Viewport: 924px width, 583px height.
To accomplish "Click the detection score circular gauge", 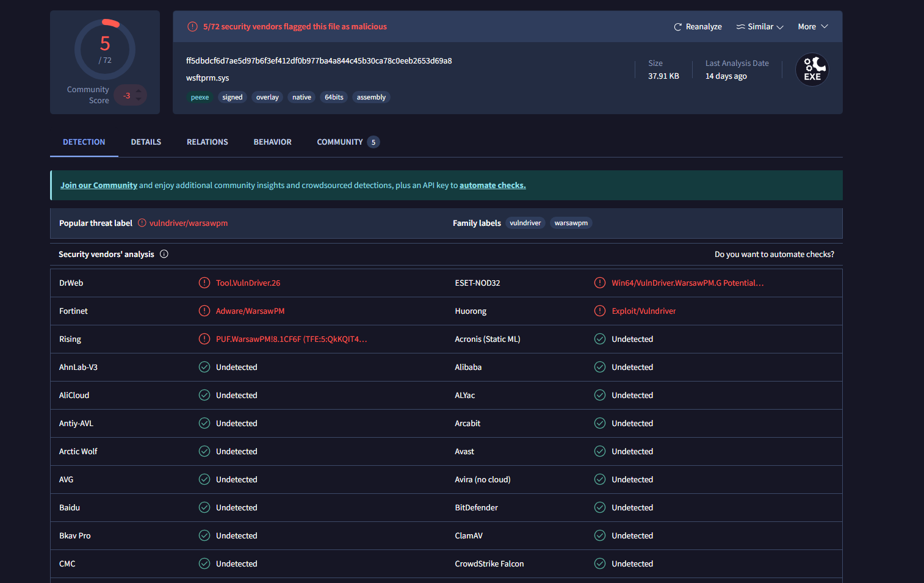I will tap(105, 49).
